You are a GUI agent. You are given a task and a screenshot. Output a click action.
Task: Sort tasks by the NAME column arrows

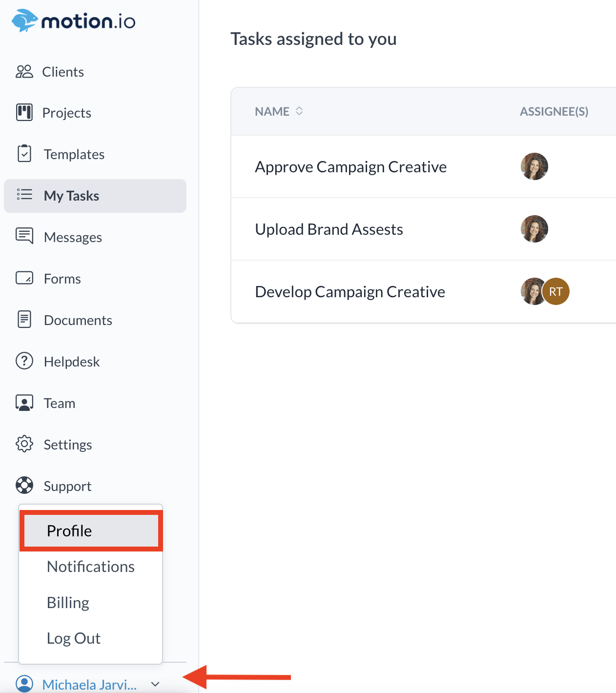299,111
